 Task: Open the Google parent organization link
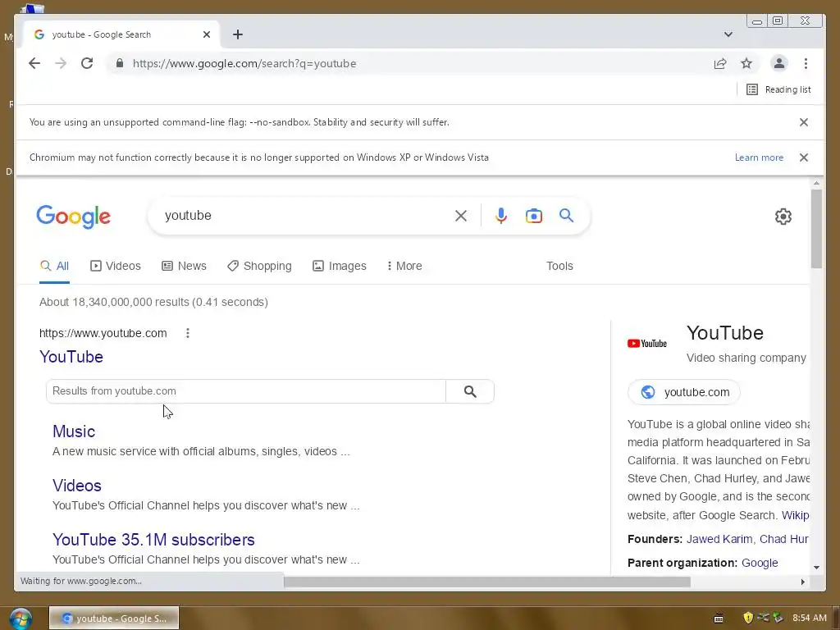pos(760,563)
